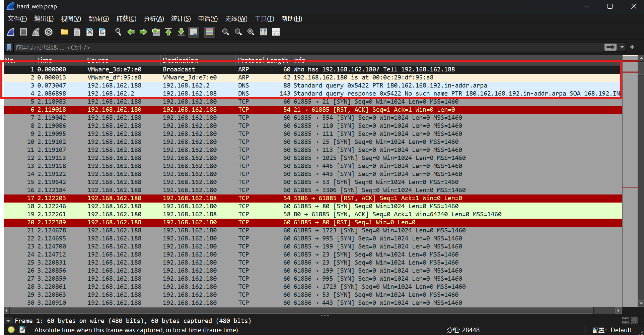Viewport: 644px width, 335px height.
Task: Jump to the first packet
Action: click(x=168, y=32)
